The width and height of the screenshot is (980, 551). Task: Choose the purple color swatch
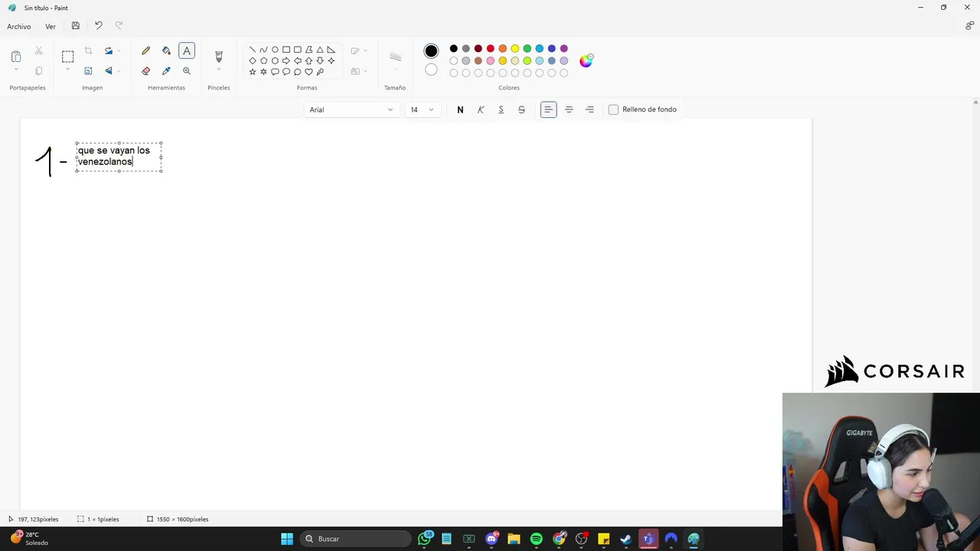click(x=564, y=49)
